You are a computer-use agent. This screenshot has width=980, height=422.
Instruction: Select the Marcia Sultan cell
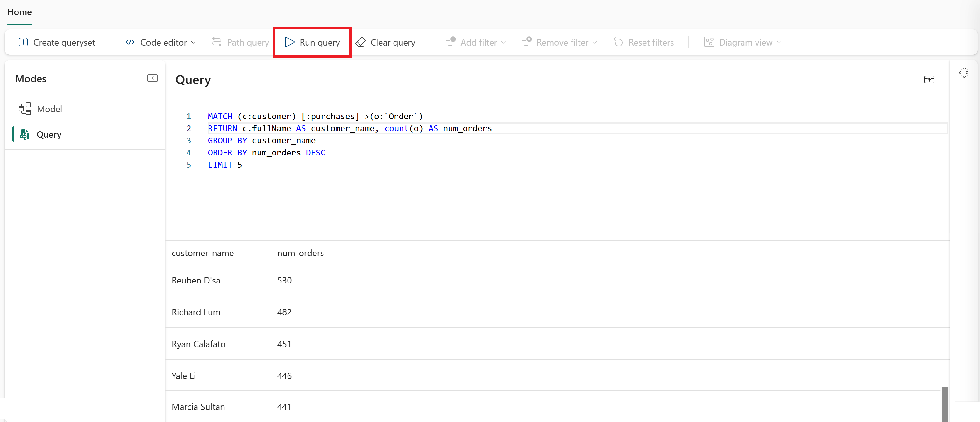[198, 407]
